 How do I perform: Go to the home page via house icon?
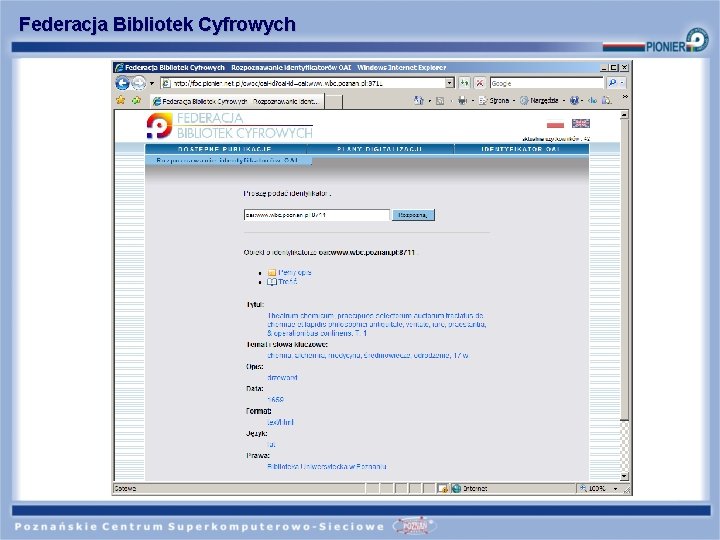coord(418,100)
